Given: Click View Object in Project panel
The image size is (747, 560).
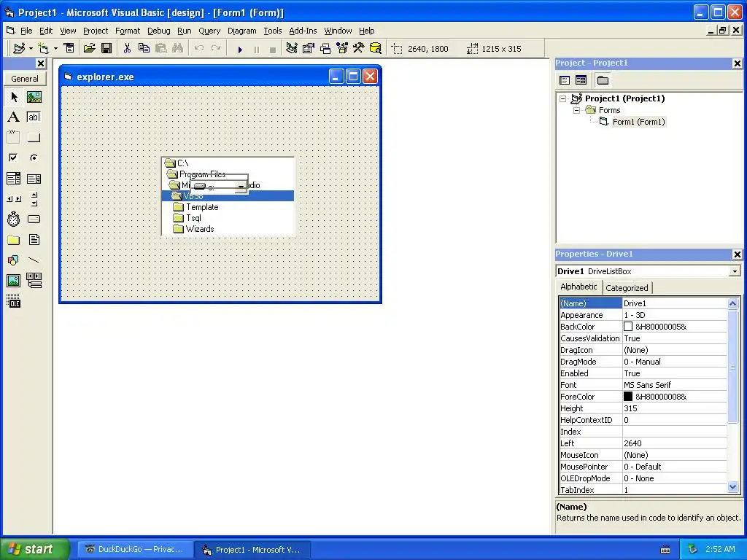Looking at the screenshot, I should 581,80.
